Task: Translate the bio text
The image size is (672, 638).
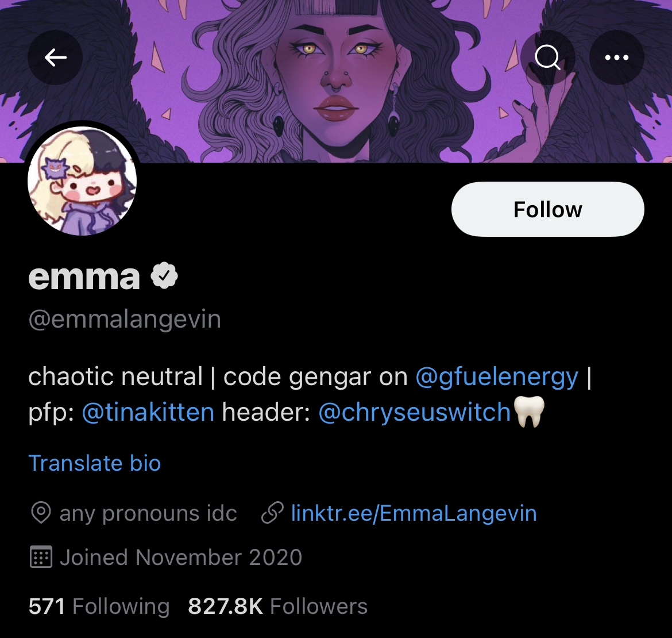Action: pyautogui.click(x=95, y=463)
